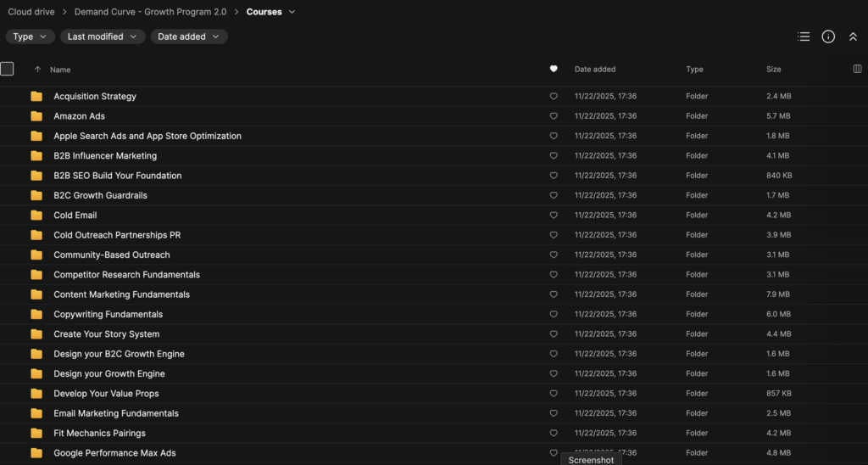This screenshot has height=465, width=868.
Task: Favorite the Acquisition Strategy folder
Action: point(554,97)
